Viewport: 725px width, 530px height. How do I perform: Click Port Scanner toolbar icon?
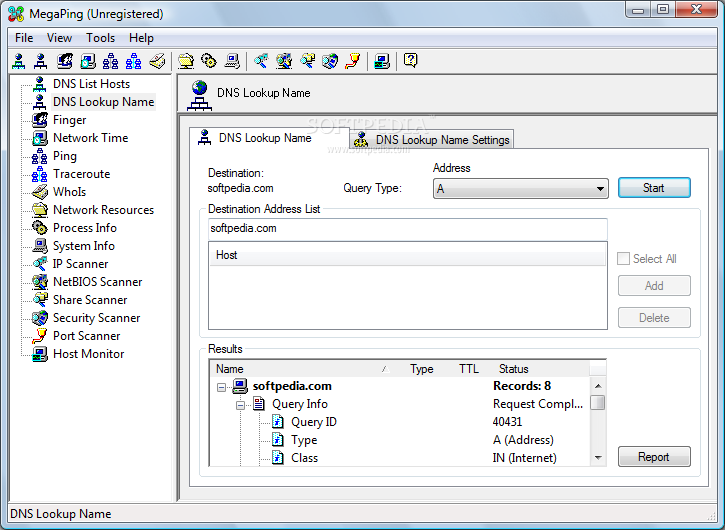coord(353,61)
